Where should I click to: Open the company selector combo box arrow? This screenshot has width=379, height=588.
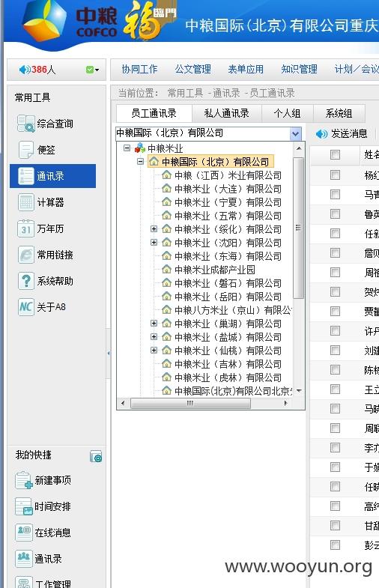point(295,133)
